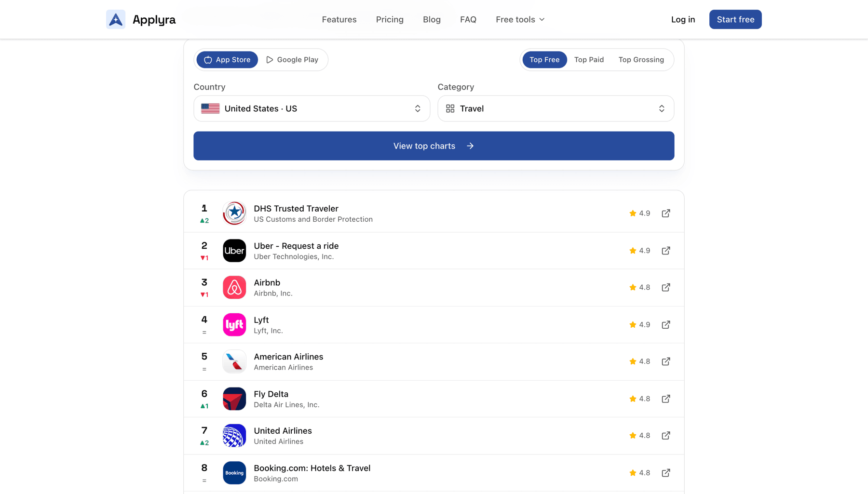Viewport: 868px width, 494px height.
Task: Open external link for United Airlines row
Action: click(666, 436)
